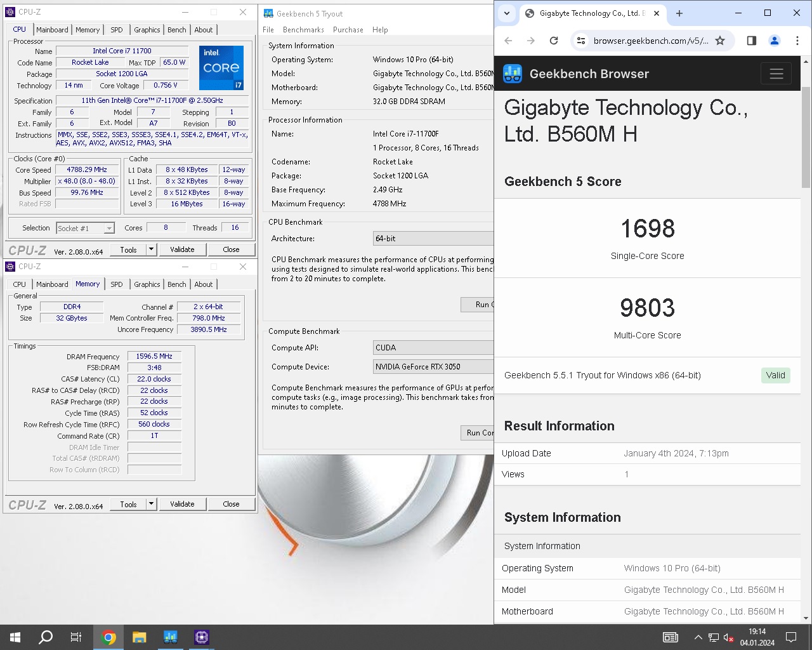
Task: Click the Geekbench Browser logo icon
Action: tap(513, 74)
